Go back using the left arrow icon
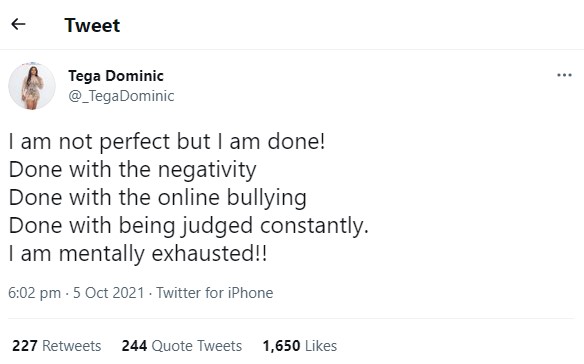Viewport: 584px width, 364px height. [18, 24]
